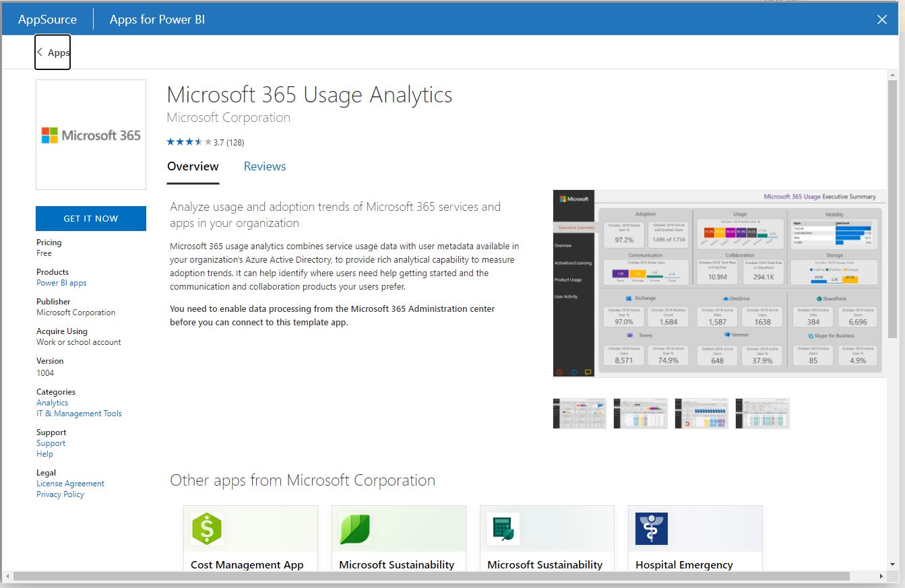Open the Hospital Emergency card title
The image size is (905, 588).
click(684, 564)
